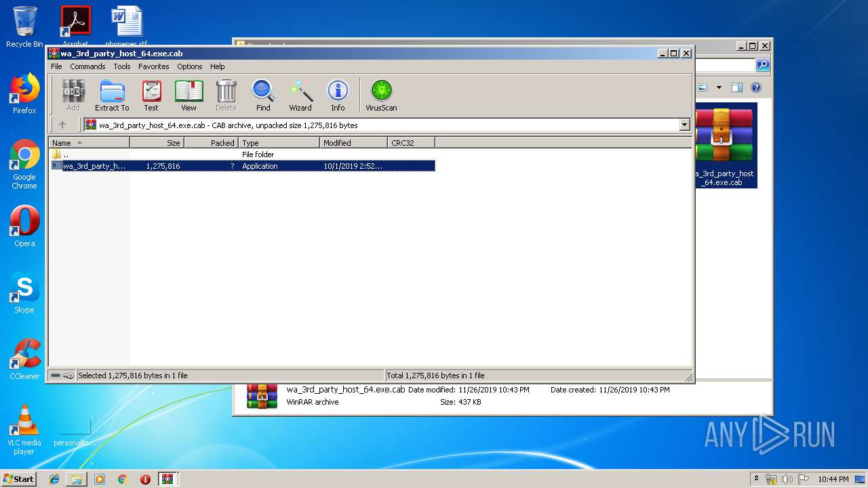Open Windows Media Player from taskbar
This screenshot has height=488, width=868.
(100, 479)
